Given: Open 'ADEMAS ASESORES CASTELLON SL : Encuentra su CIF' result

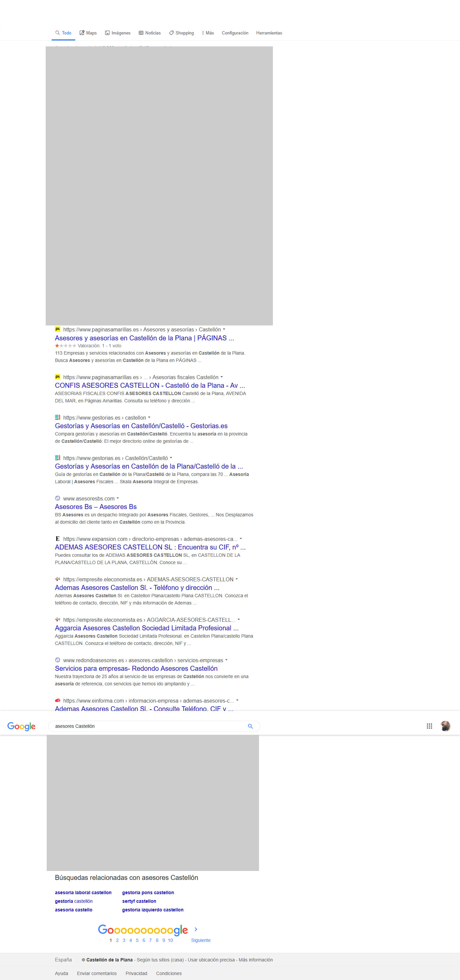Looking at the screenshot, I should click(150, 547).
